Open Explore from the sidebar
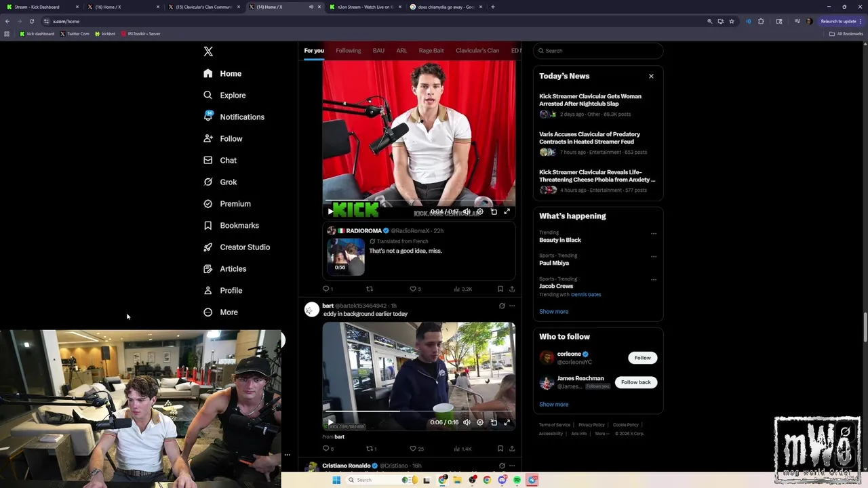This screenshot has width=868, height=488. 224,96
